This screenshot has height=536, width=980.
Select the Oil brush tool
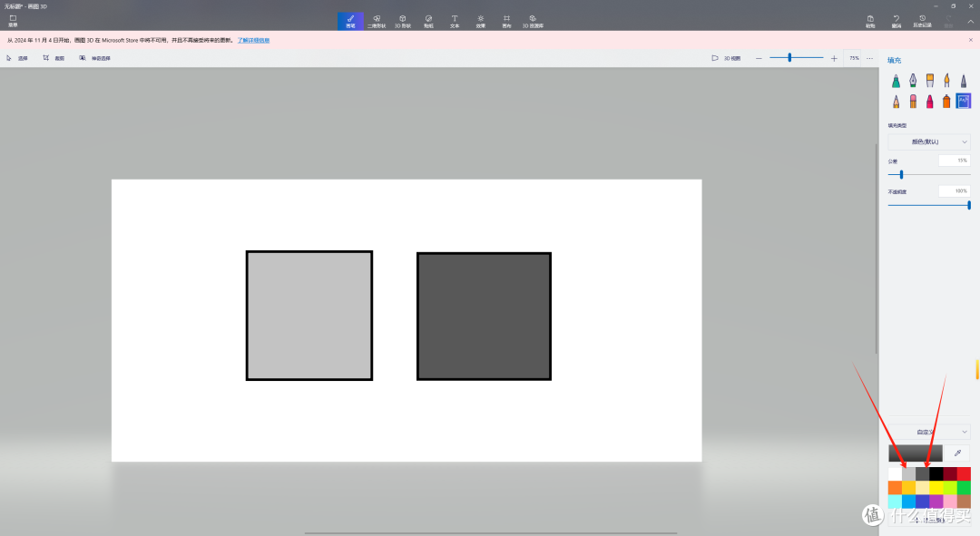[929, 81]
